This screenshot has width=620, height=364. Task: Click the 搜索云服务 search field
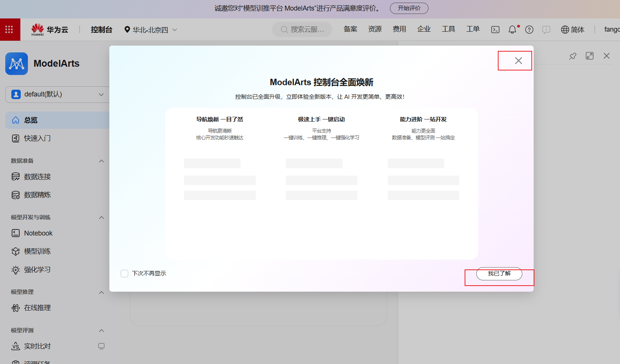tap(302, 29)
